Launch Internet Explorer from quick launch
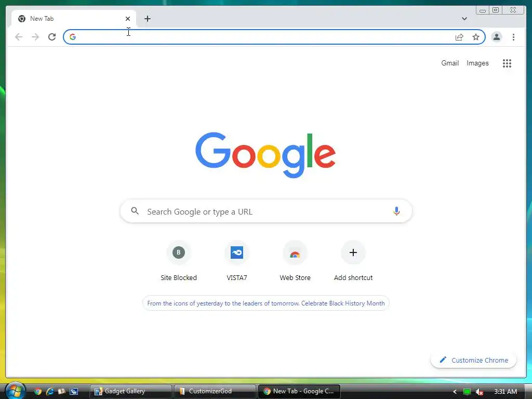 [50, 391]
